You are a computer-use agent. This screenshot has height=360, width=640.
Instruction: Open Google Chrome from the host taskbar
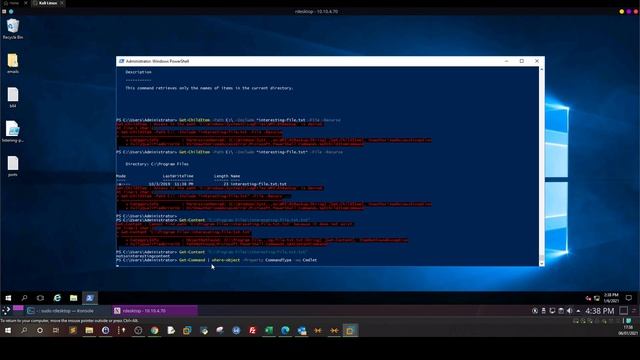(x=155, y=331)
